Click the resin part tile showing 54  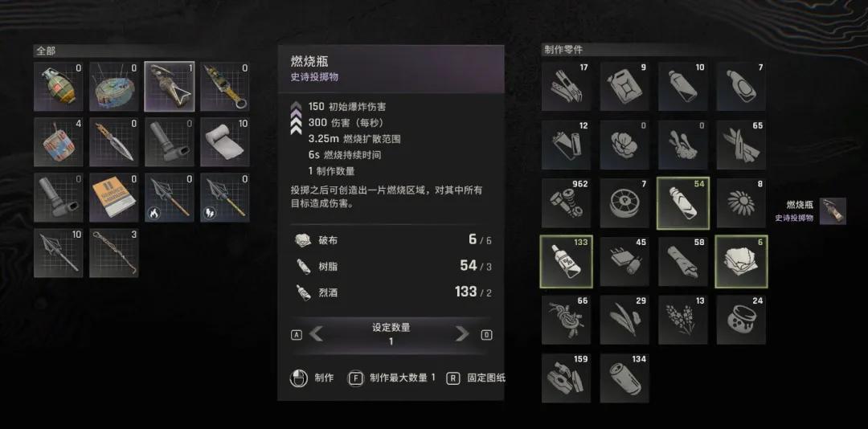point(682,203)
